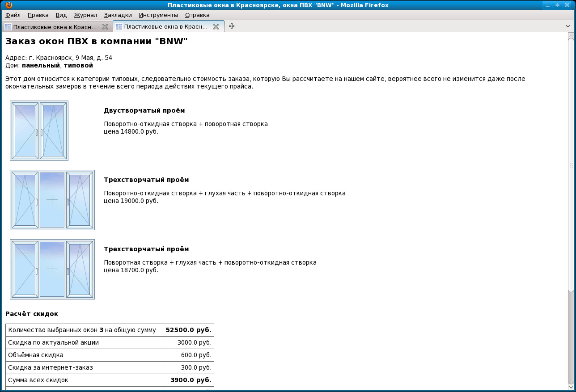Click the scrollbar down arrow

point(571,386)
